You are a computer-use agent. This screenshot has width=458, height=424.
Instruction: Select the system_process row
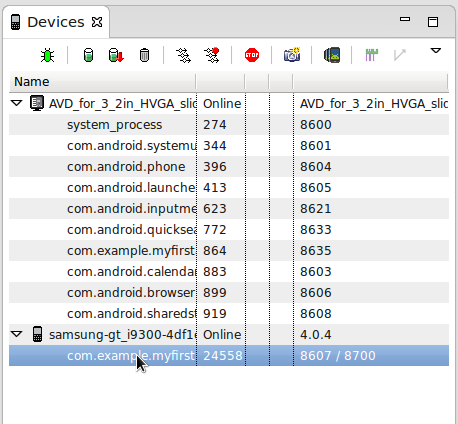coord(229,125)
